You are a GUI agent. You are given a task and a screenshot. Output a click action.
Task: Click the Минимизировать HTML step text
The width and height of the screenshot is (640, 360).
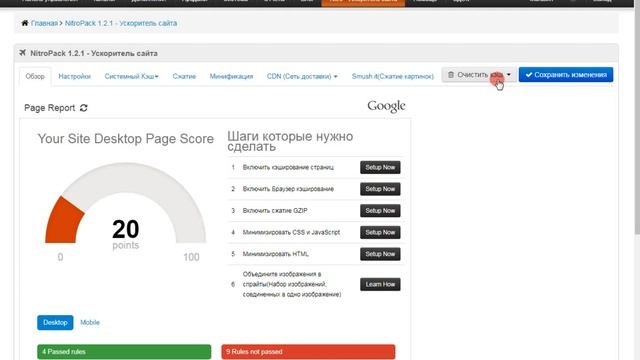point(276,254)
